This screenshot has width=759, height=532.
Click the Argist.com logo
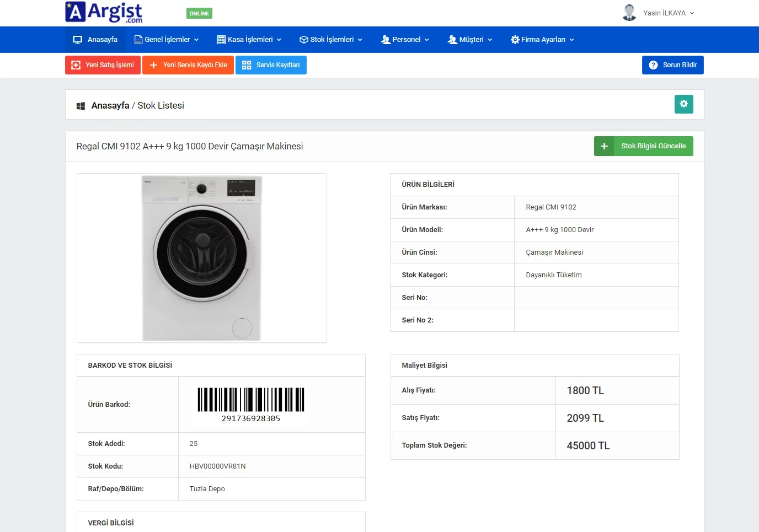tap(104, 12)
